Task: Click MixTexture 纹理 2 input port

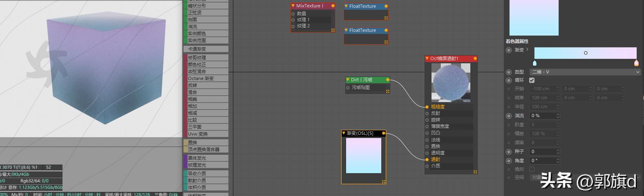Action: point(293,26)
